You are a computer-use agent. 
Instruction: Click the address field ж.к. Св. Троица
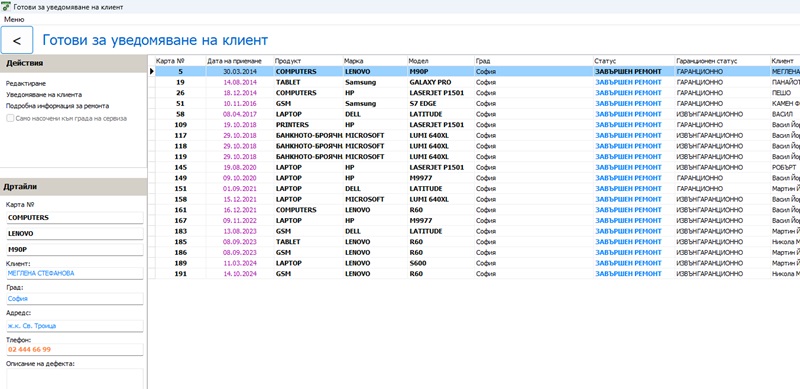pos(74,326)
